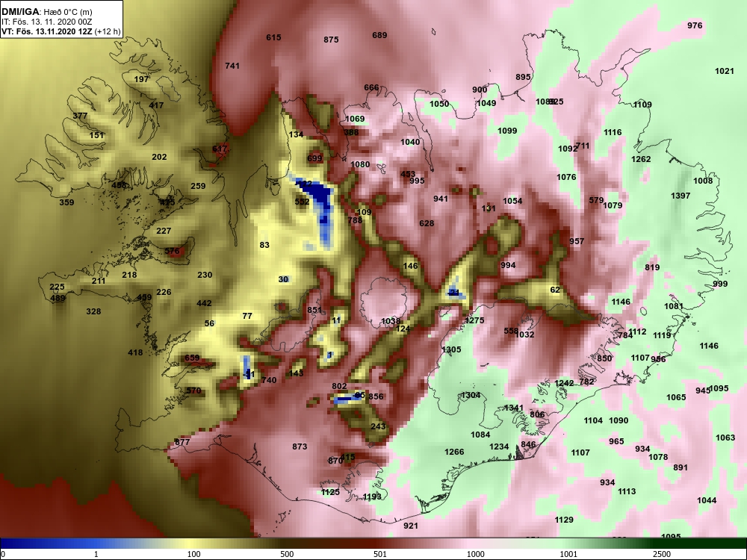Click the map value '741'
This screenshot has height=560, width=747.
coord(232,66)
